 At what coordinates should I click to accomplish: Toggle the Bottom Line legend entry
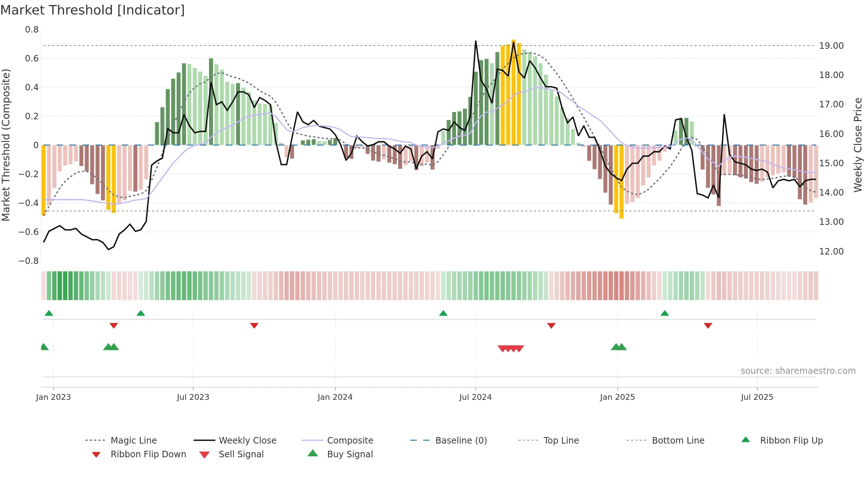[x=665, y=440]
